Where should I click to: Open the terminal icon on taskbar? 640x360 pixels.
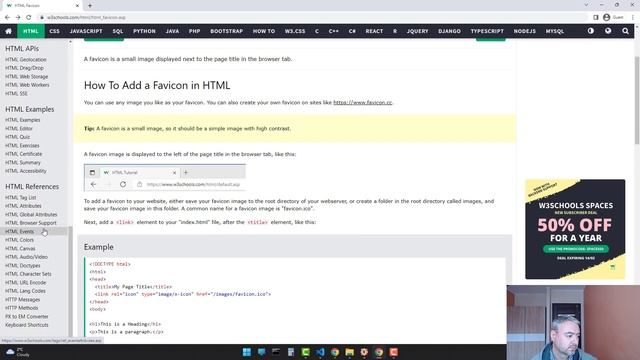276,352
